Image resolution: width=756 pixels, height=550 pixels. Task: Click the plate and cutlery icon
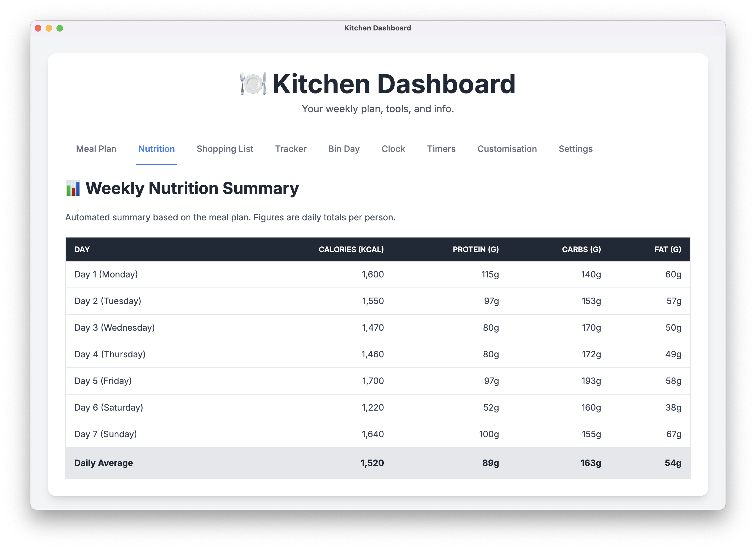click(x=253, y=83)
